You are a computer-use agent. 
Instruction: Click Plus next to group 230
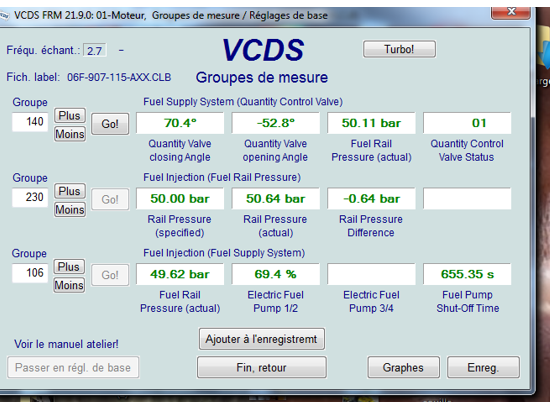pos(69,191)
